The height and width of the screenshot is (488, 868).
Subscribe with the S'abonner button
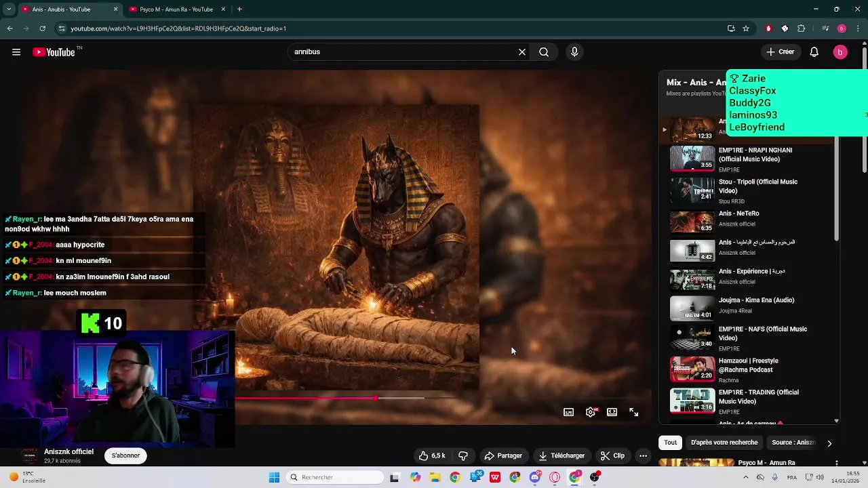(125, 455)
